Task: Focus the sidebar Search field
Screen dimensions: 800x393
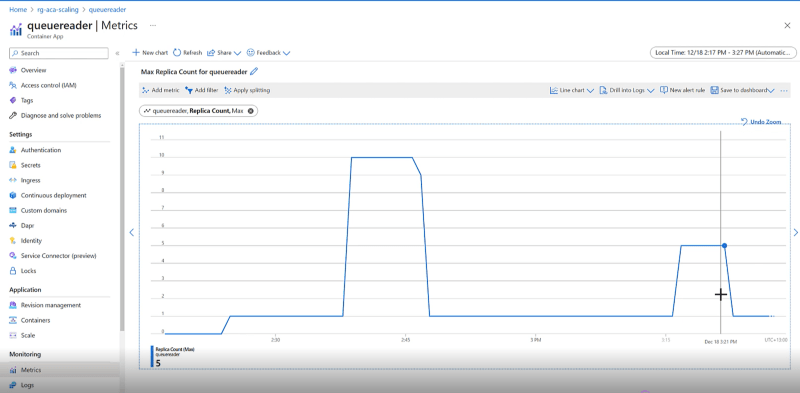Action: (x=59, y=53)
